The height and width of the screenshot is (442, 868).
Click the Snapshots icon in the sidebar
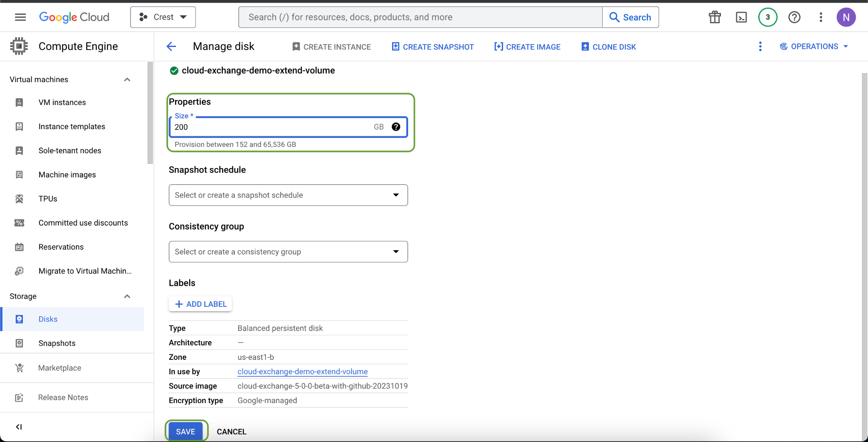19,343
